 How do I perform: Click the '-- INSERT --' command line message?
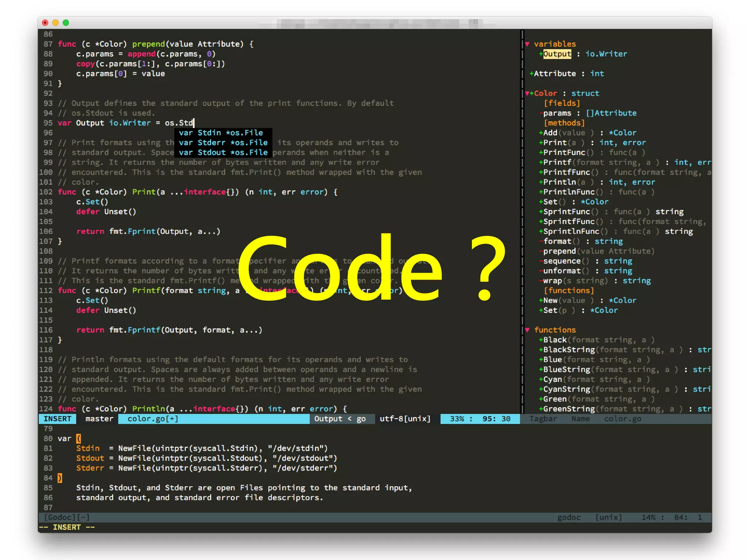click(67, 527)
